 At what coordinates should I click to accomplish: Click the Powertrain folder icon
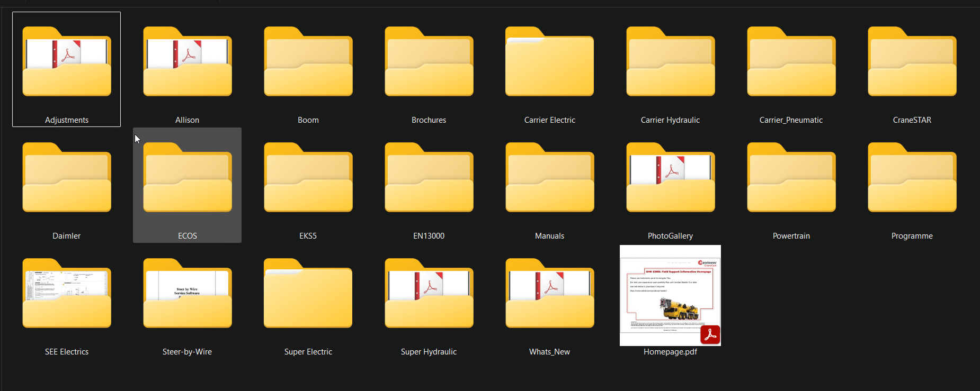[x=791, y=177]
